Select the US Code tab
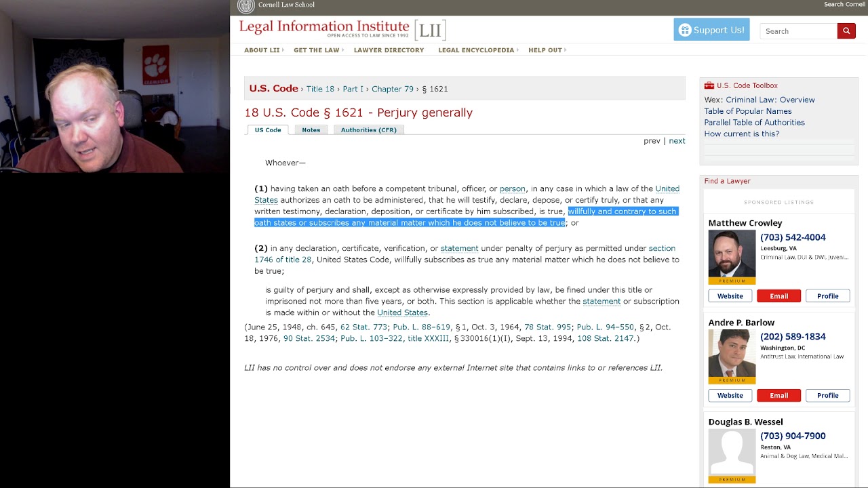The width and height of the screenshot is (868, 488). (x=268, y=129)
